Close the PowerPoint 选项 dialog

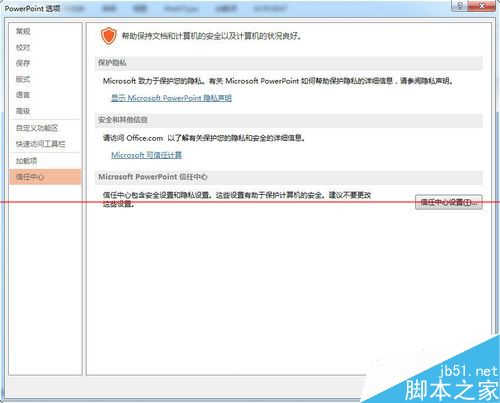[482, 6]
